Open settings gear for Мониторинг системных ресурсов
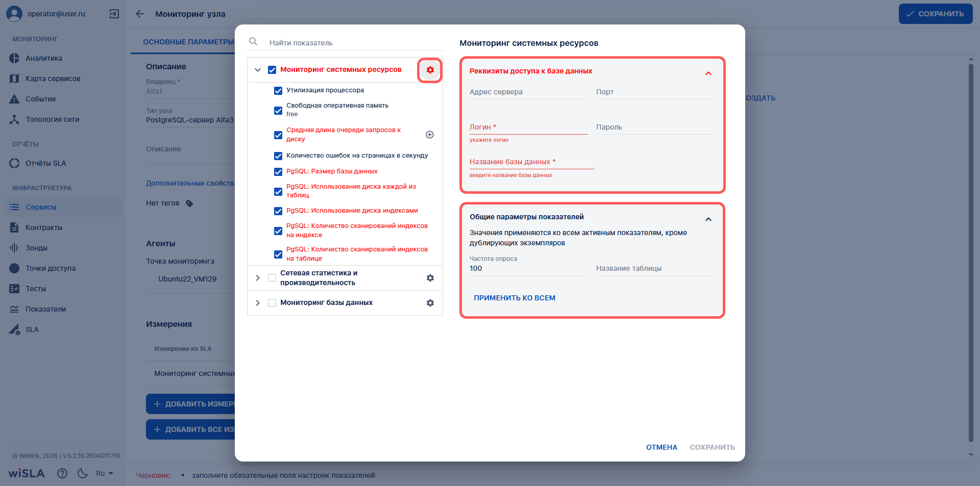 (x=430, y=70)
